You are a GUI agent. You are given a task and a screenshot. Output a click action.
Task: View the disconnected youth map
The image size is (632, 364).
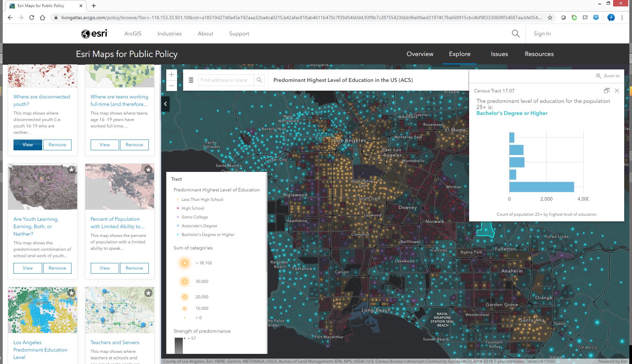pyautogui.click(x=28, y=145)
